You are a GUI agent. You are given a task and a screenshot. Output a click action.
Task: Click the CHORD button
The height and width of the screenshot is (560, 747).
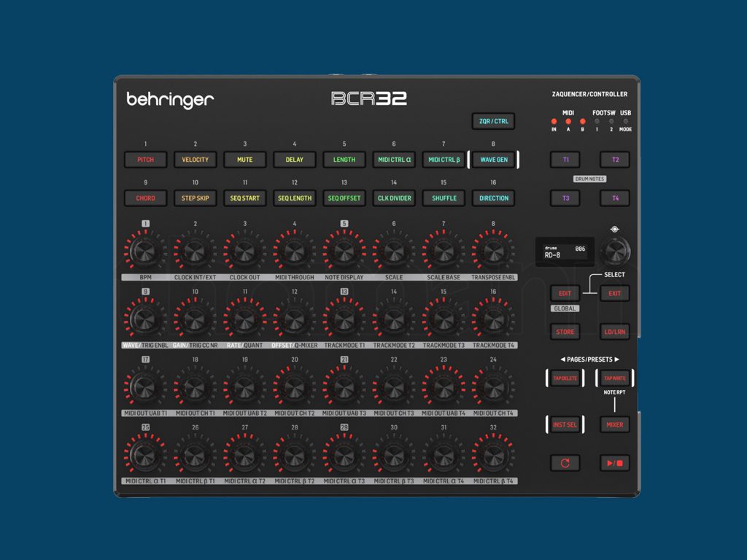tap(145, 198)
